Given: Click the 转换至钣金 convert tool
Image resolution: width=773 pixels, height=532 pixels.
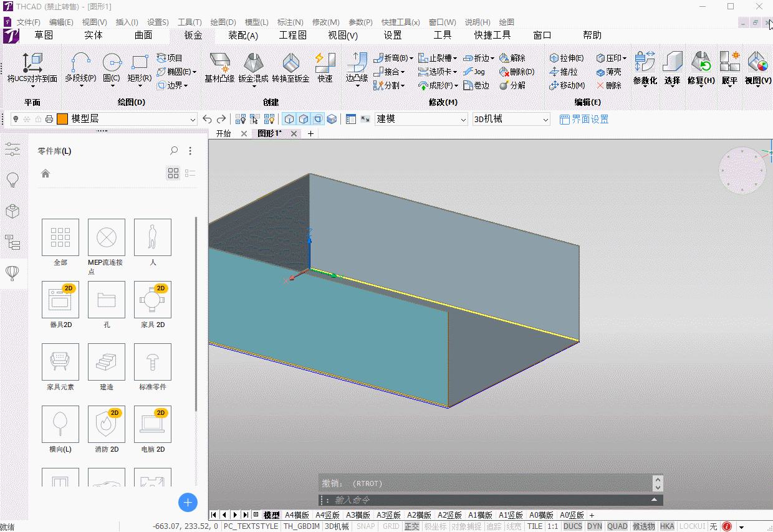Looking at the screenshot, I should click(x=290, y=67).
